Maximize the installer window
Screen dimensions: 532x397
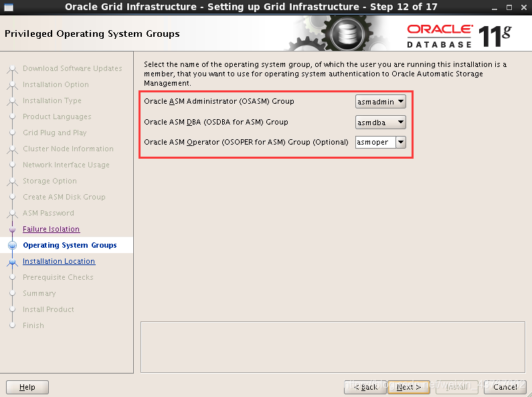click(x=509, y=7)
